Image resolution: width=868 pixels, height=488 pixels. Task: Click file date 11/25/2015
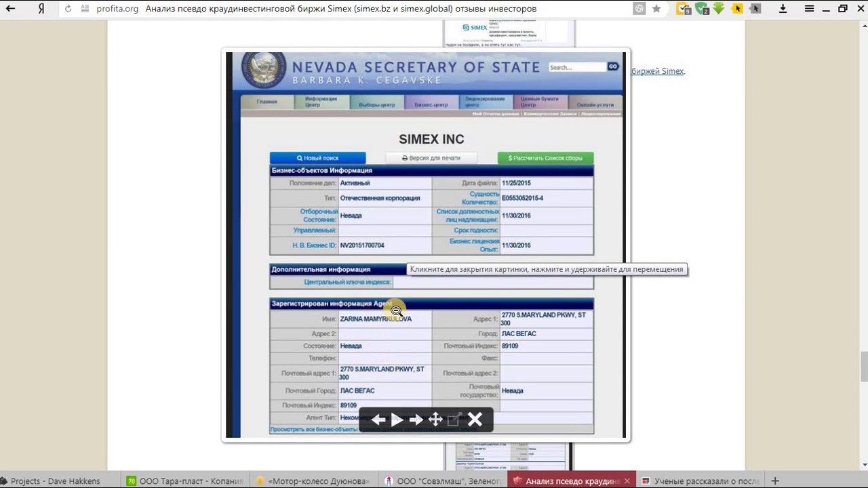click(x=516, y=183)
